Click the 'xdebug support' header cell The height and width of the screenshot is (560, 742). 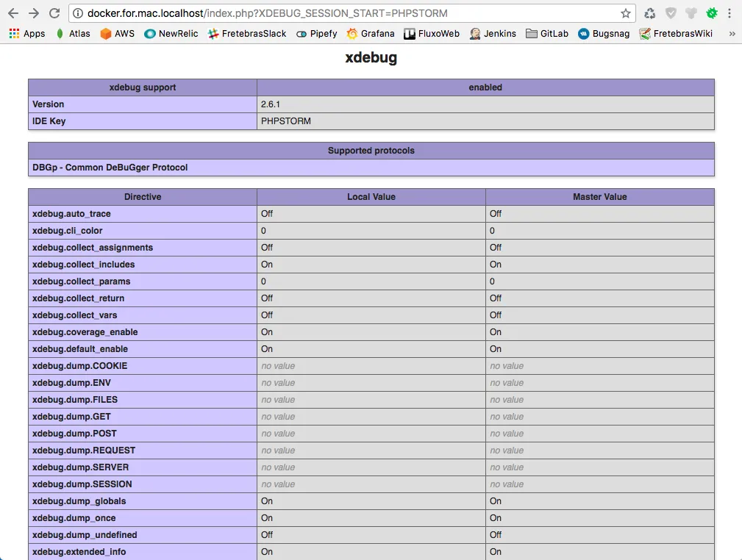click(143, 87)
